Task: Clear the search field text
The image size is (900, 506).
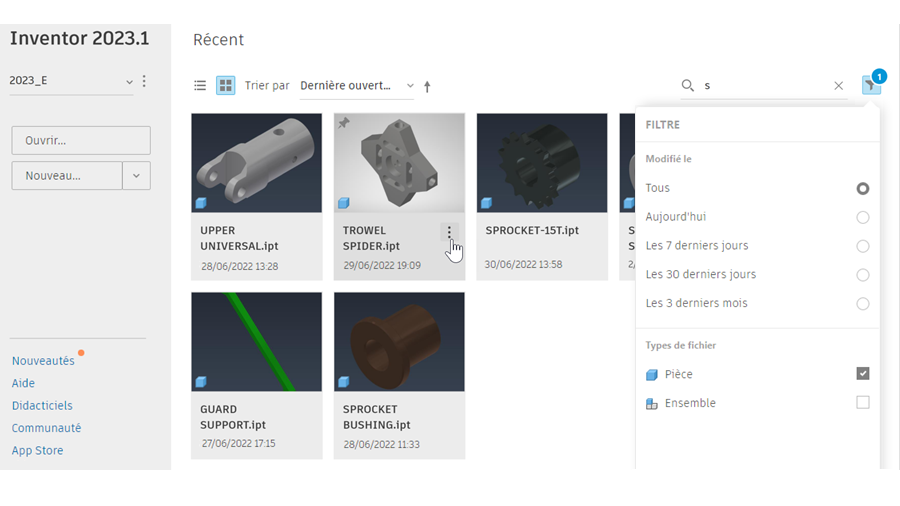Action: pos(839,85)
